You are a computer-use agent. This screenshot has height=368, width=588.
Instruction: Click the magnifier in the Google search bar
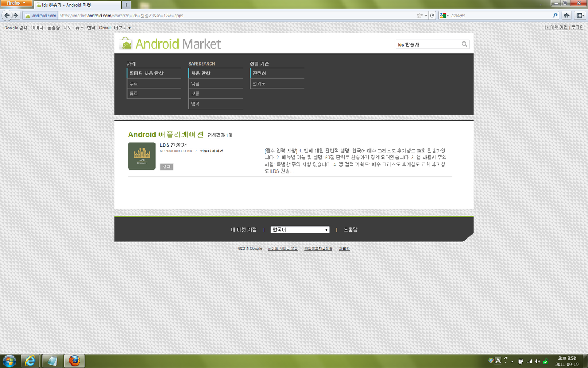tap(555, 16)
